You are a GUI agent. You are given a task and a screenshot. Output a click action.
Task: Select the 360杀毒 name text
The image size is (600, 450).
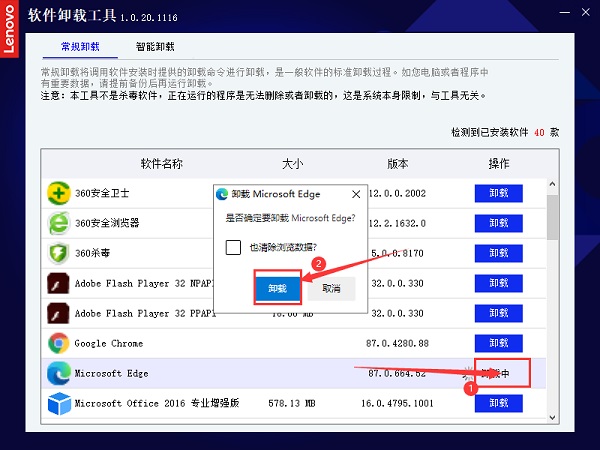pos(93,253)
